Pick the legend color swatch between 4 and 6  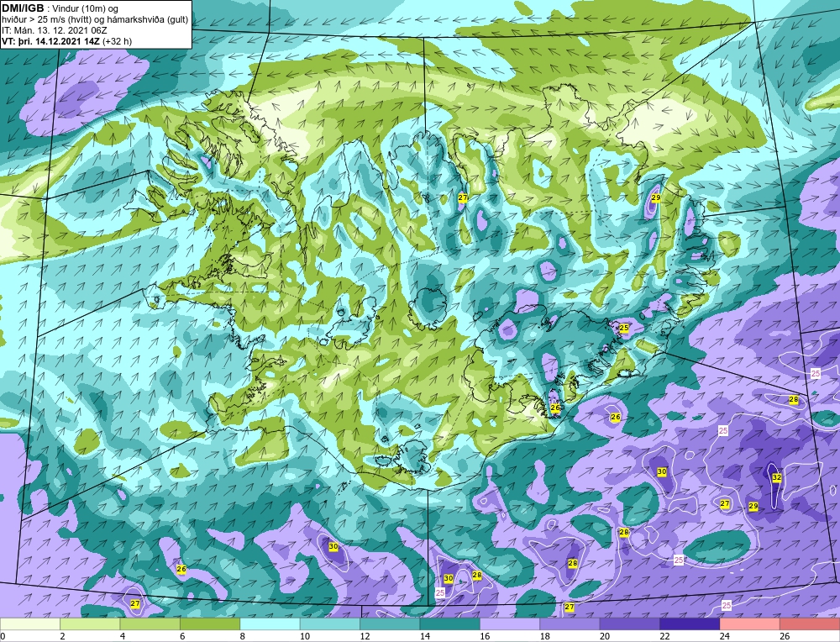coord(150,624)
